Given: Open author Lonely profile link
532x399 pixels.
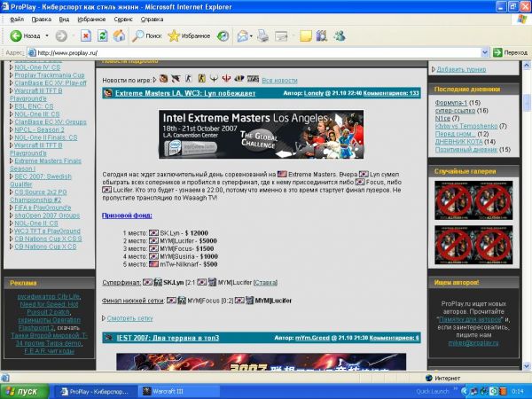Looking at the screenshot, I should pyautogui.click(x=314, y=93).
